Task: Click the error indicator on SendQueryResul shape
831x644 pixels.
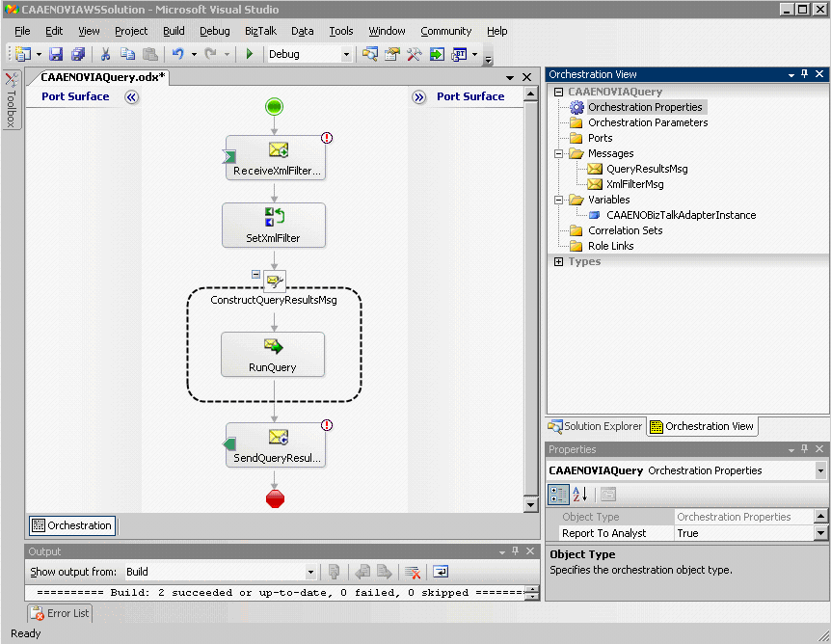Action: tap(327, 425)
